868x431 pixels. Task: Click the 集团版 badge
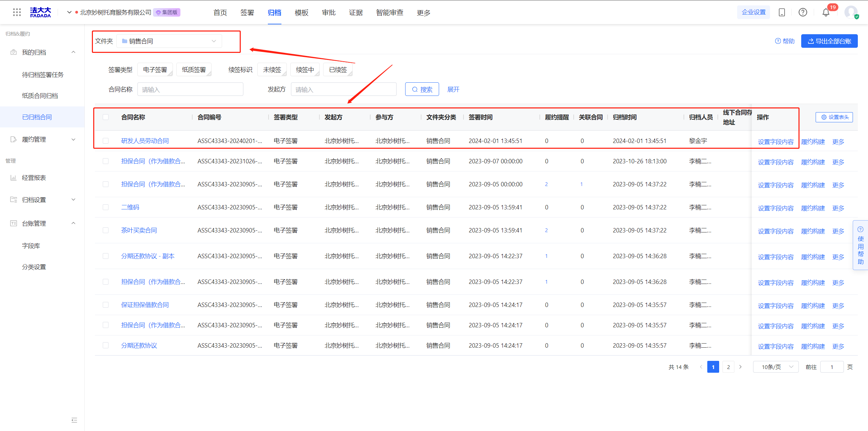pos(167,13)
